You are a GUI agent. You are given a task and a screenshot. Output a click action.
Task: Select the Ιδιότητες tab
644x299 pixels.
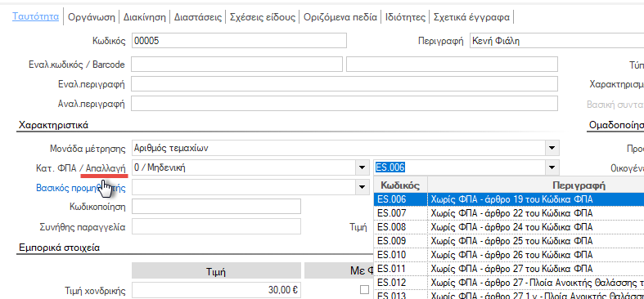click(x=405, y=17)
